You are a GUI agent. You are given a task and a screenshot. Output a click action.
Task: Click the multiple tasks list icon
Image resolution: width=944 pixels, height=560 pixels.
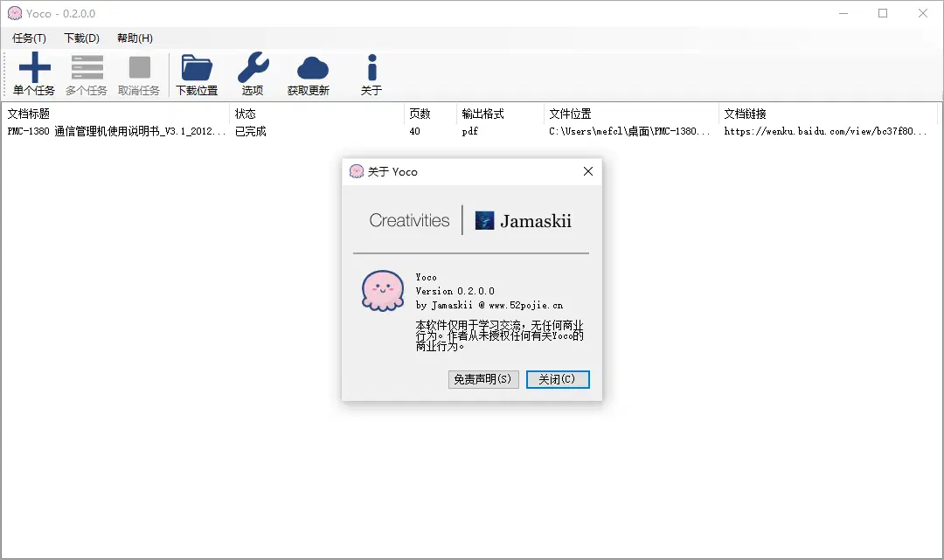pyautogui.click(x=87, y=66)
